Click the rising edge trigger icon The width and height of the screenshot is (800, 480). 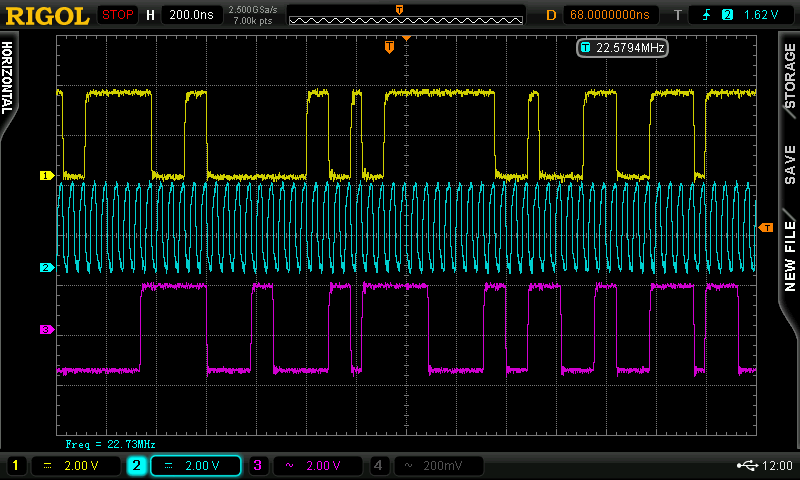[x=707, y=15]
